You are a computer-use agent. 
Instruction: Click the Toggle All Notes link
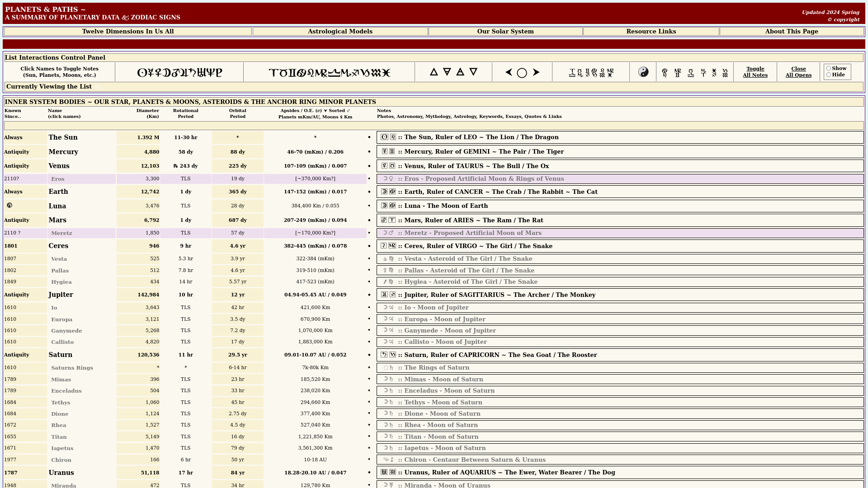click(x=755, y=72)
